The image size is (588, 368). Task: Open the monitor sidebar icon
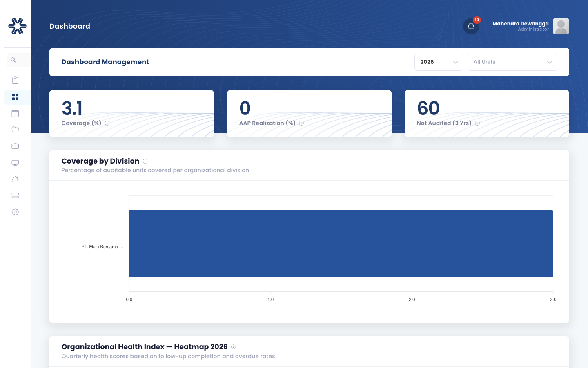(x=15, y=163)
